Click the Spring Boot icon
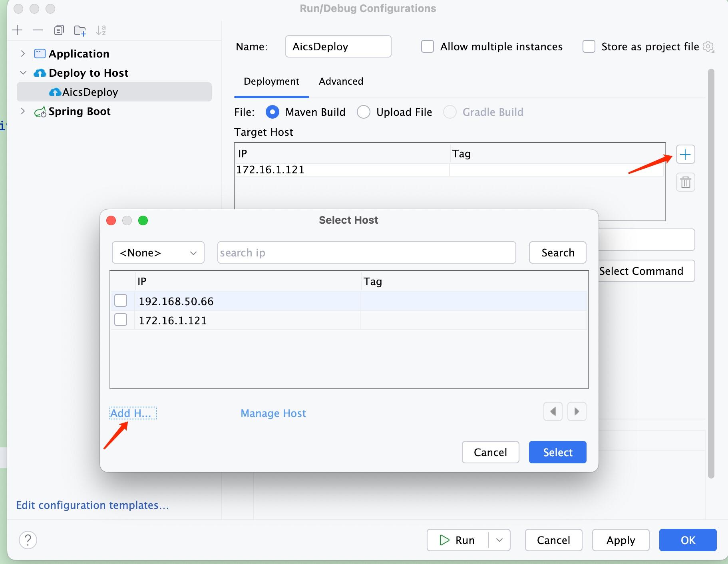 [40, 112]
